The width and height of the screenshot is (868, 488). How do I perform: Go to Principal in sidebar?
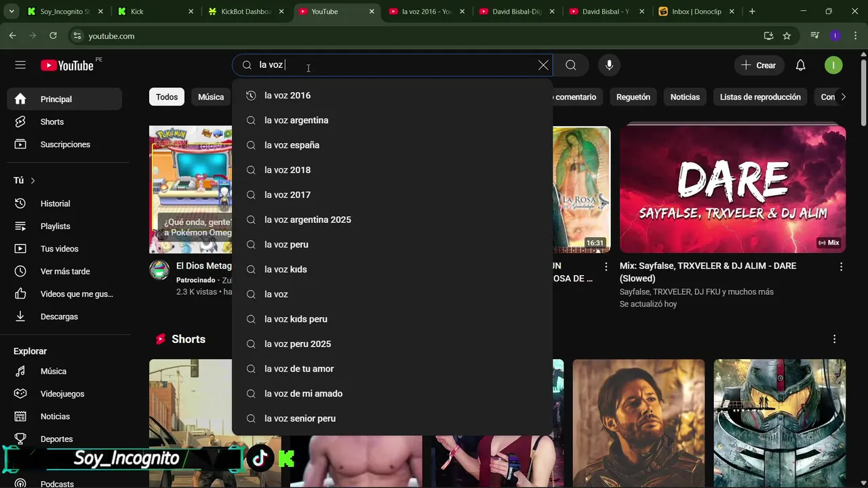64,99
